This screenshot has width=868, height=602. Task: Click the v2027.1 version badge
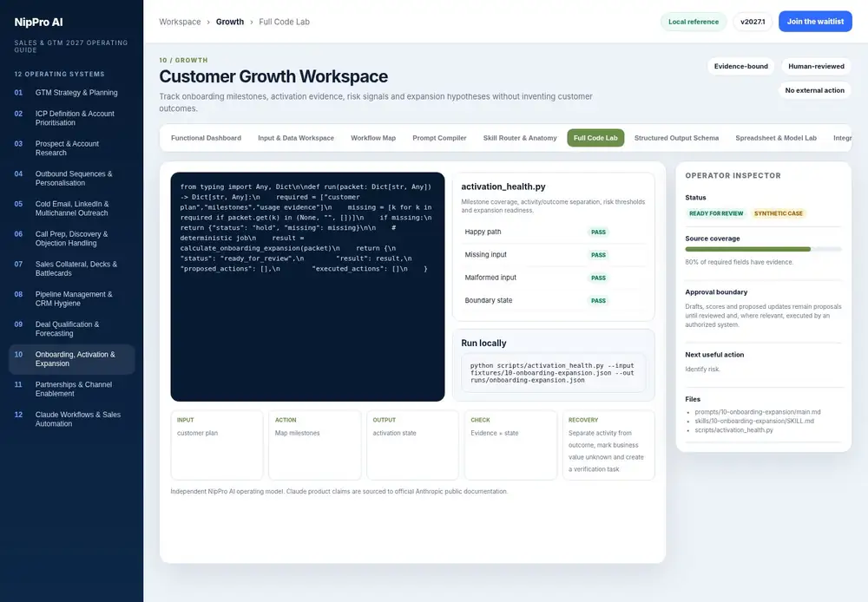tap(753, 22)
